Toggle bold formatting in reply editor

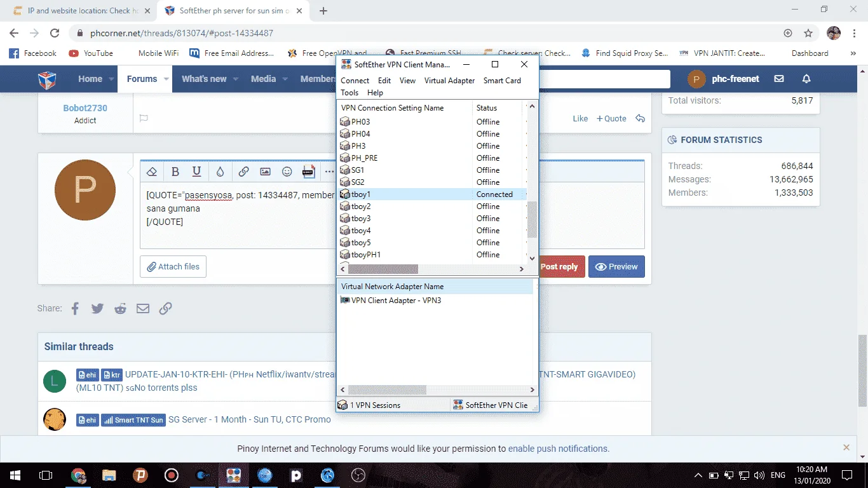point(175,172)
